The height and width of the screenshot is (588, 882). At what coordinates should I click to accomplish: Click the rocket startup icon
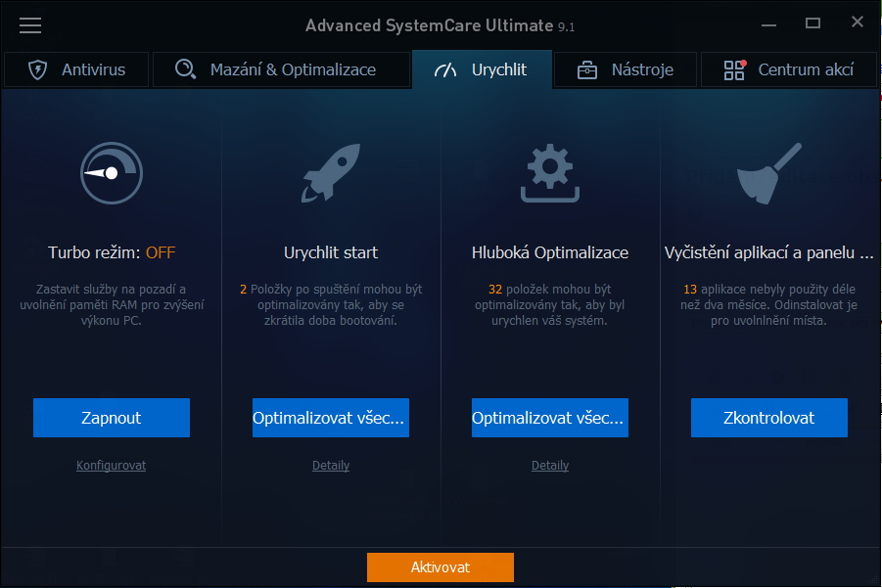pyautogui.click(x=331, y=173)
